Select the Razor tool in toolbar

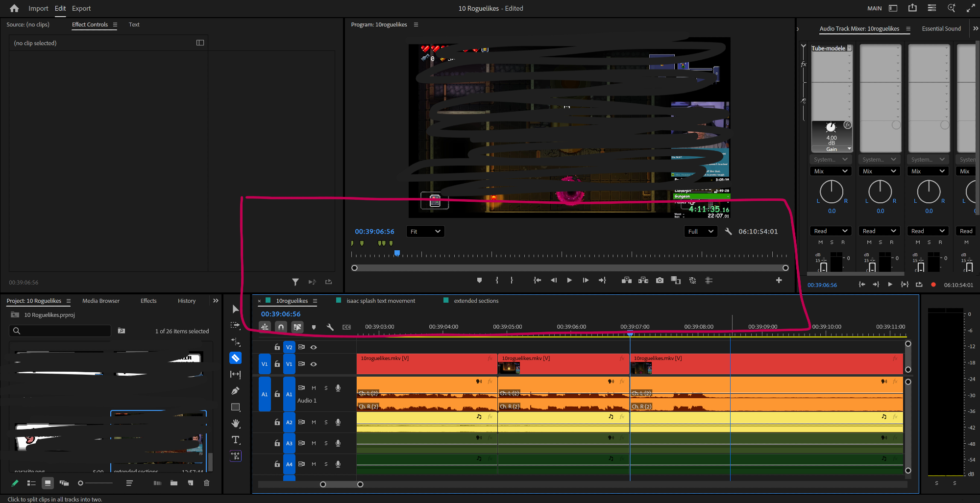[x=236, y=358]
